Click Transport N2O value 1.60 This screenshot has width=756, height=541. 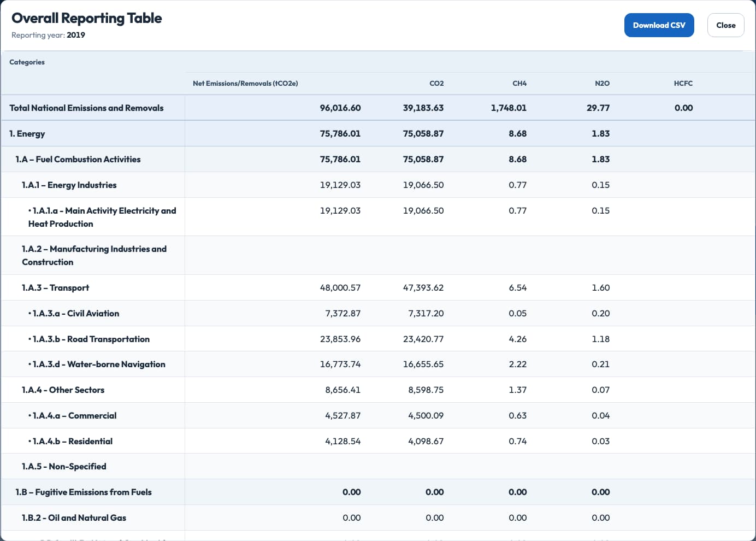[601, 287]
